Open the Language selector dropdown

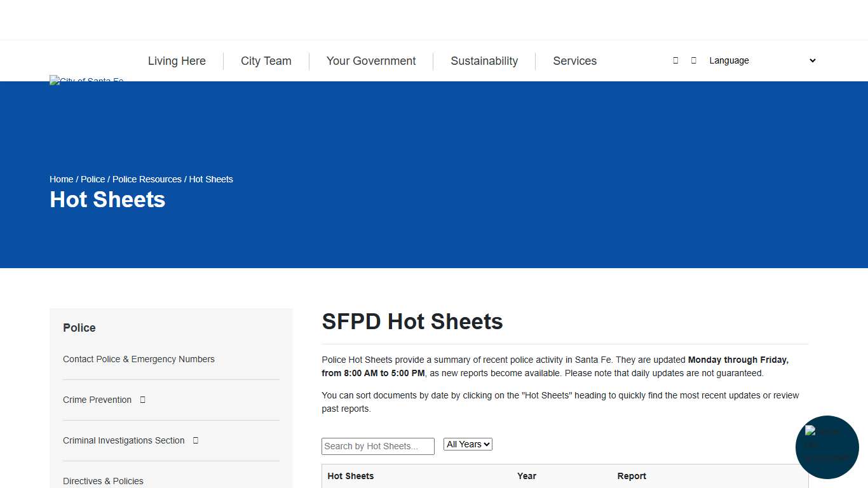tap(761, 60)
